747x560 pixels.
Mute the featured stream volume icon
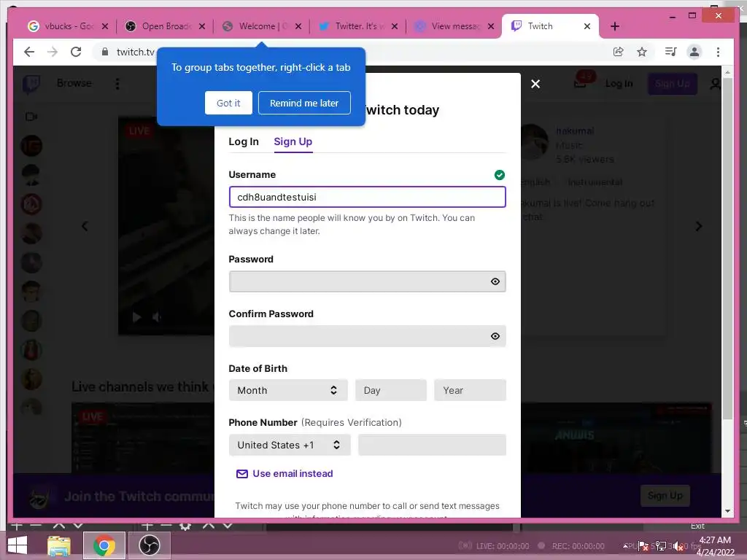pos(156,317)
